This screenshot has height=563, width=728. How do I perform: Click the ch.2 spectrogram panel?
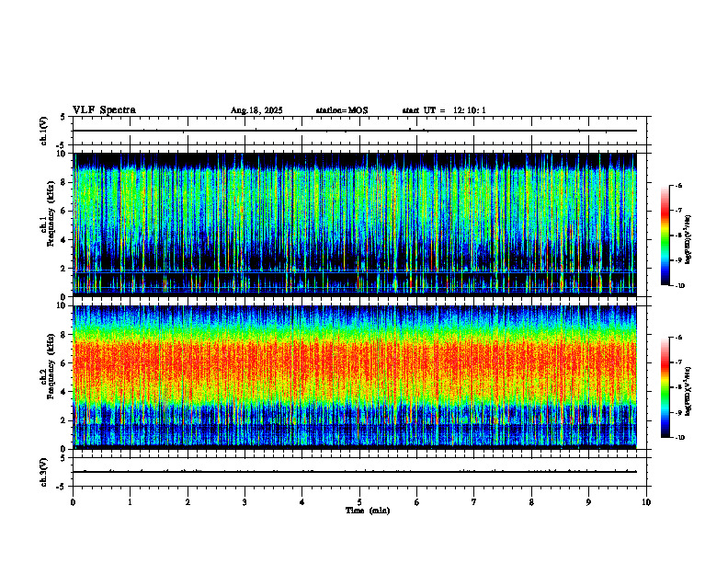pyautogui.click(x=355, y=376)
